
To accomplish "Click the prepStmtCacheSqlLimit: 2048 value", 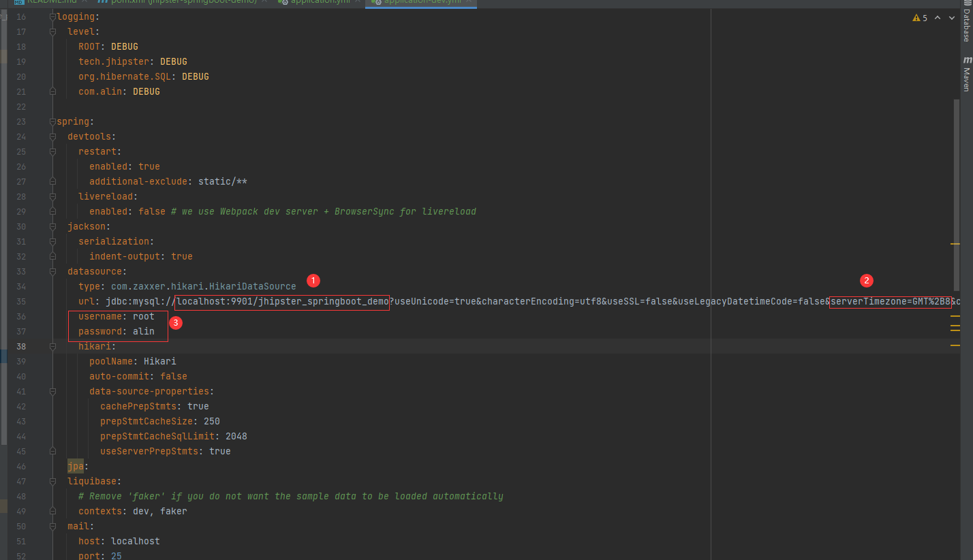I will pos(236,436).
